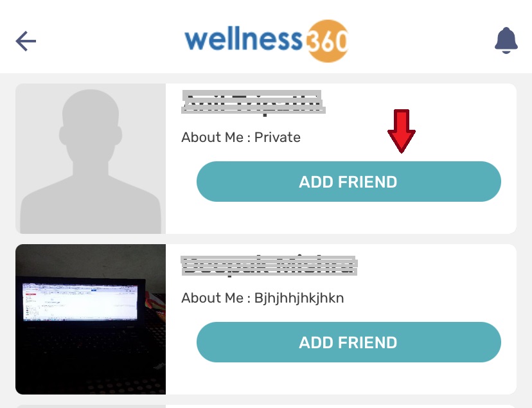
Task: Tap the shoulders of the silhouette avatar
Action: pyautogui.click(x=91, y=204)
